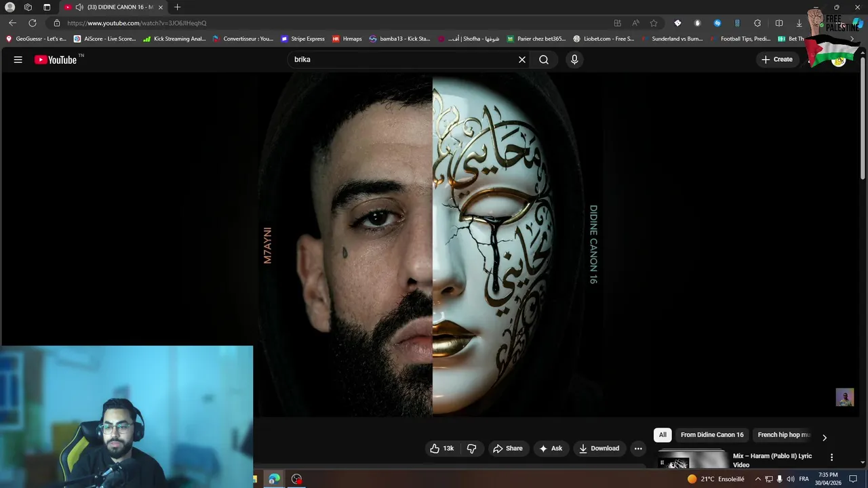The height and width of the screenshot is (488, 868).
Task: Toggle browser split screen icon
Action: tap(779, 23)
